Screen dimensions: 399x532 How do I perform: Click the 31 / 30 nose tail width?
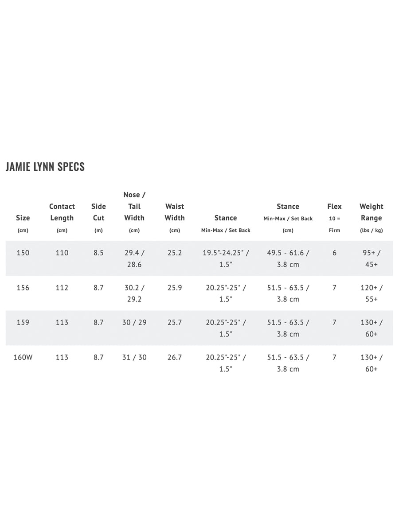point(134,357)
